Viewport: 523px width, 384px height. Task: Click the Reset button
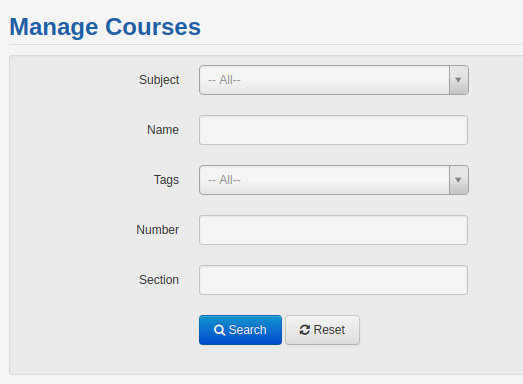pyautogui.click(x=323, y=330)
